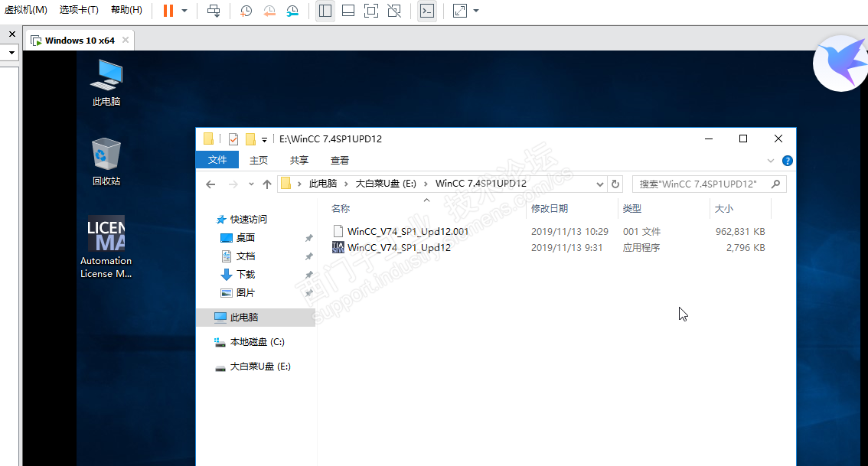The height and width of the screenshot is (466, 868).
Task: Open the 查看 ribbon tab
Action: tap(339, 161)
